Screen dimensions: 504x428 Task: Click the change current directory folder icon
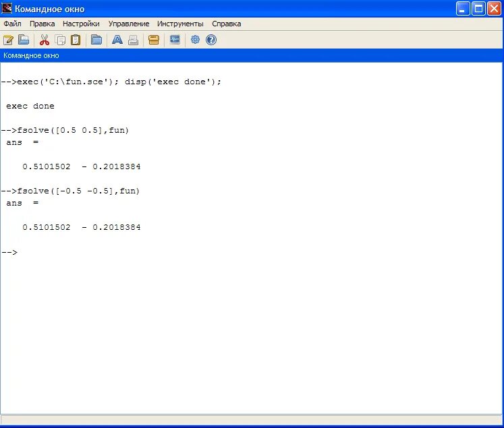point(96,40)
